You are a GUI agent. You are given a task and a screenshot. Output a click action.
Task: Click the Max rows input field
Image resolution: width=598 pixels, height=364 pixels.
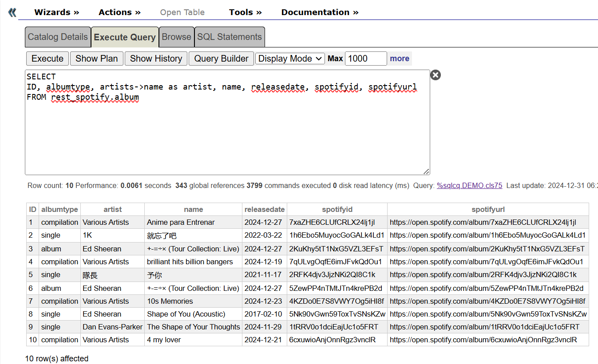[365, 59]
